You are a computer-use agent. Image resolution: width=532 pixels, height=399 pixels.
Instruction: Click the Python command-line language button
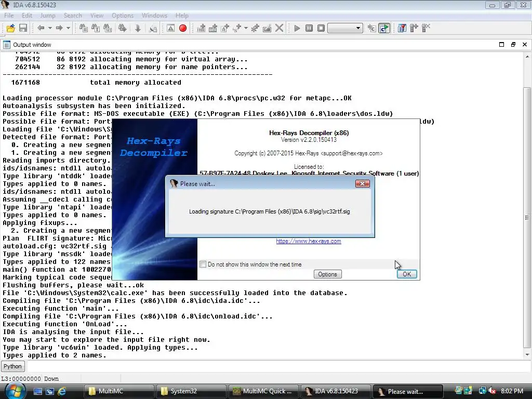point(12,366)
